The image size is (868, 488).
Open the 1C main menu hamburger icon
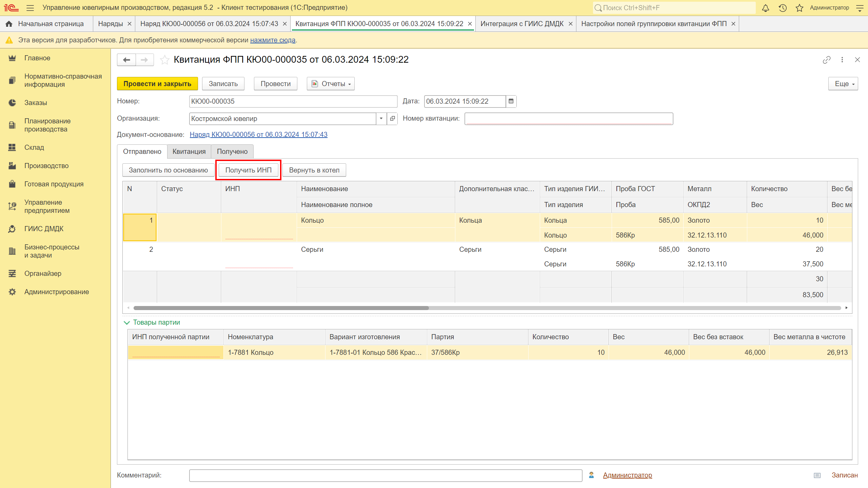30,8
